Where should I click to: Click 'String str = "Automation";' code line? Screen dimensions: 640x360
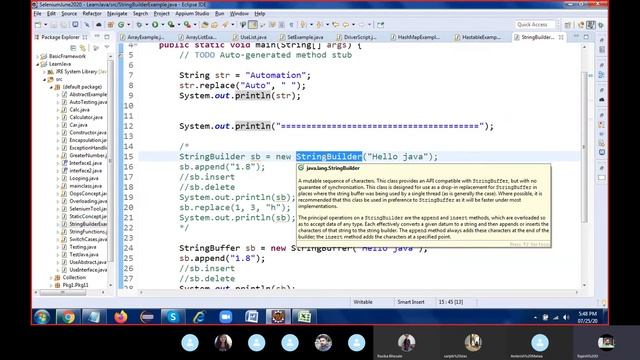click(245, 75)
